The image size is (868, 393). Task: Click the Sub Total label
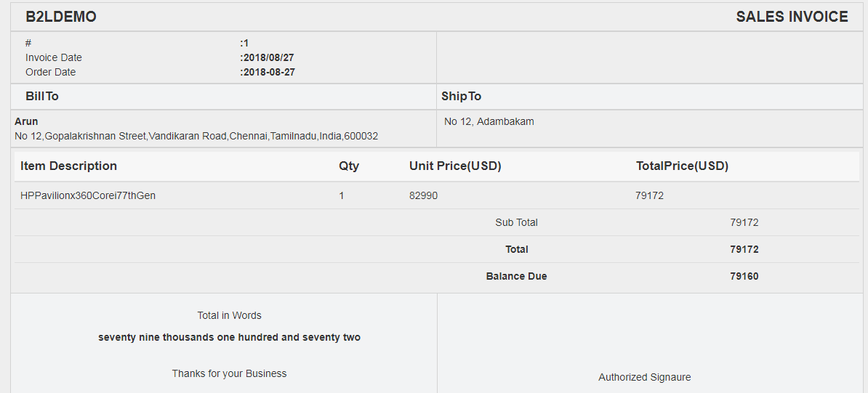click(516, 222)
